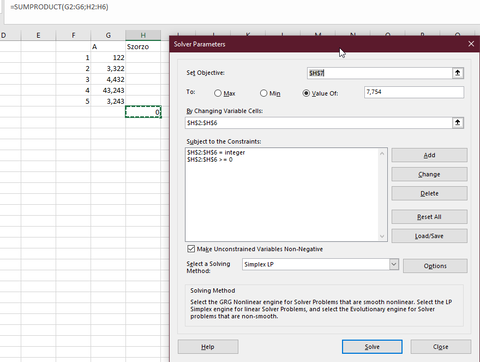Click row number cell with value 1
Image resolution: width=480 pixels, height=362 pixels.
pos(73,58)
